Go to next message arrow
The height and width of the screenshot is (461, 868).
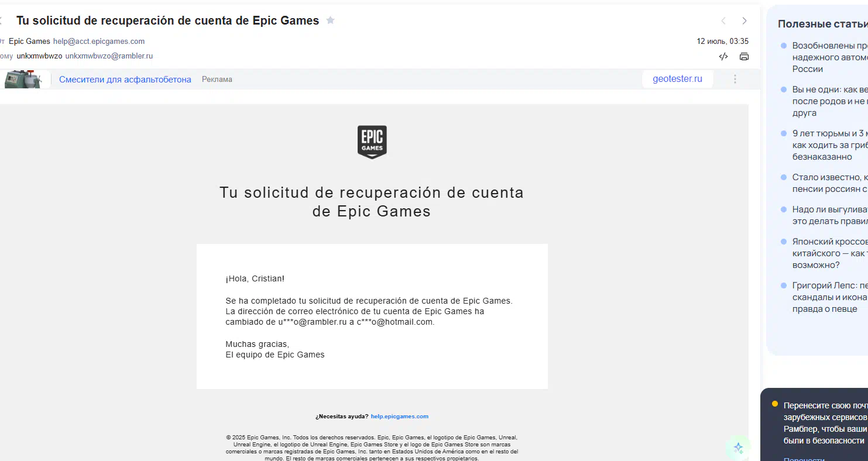(x=745, y=20)
